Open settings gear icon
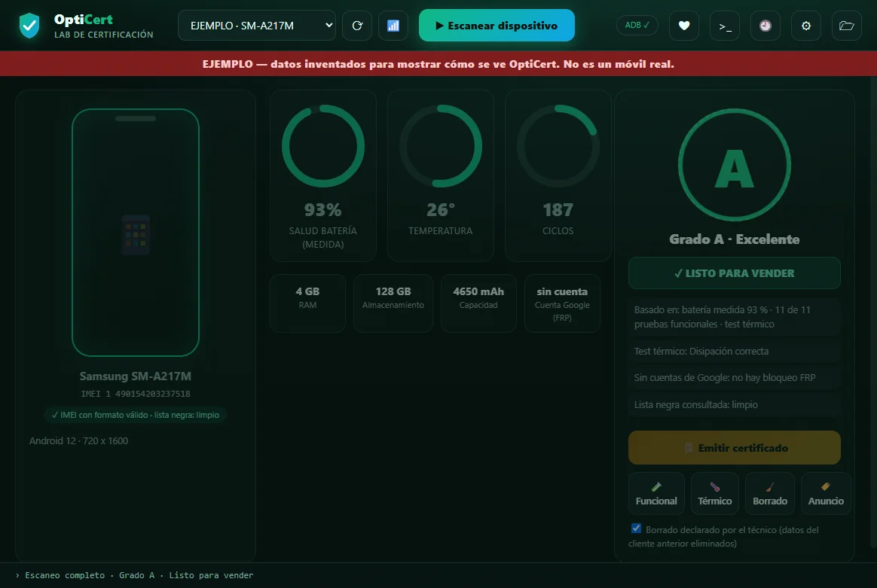The image size is (877, 588). [806, 25]
